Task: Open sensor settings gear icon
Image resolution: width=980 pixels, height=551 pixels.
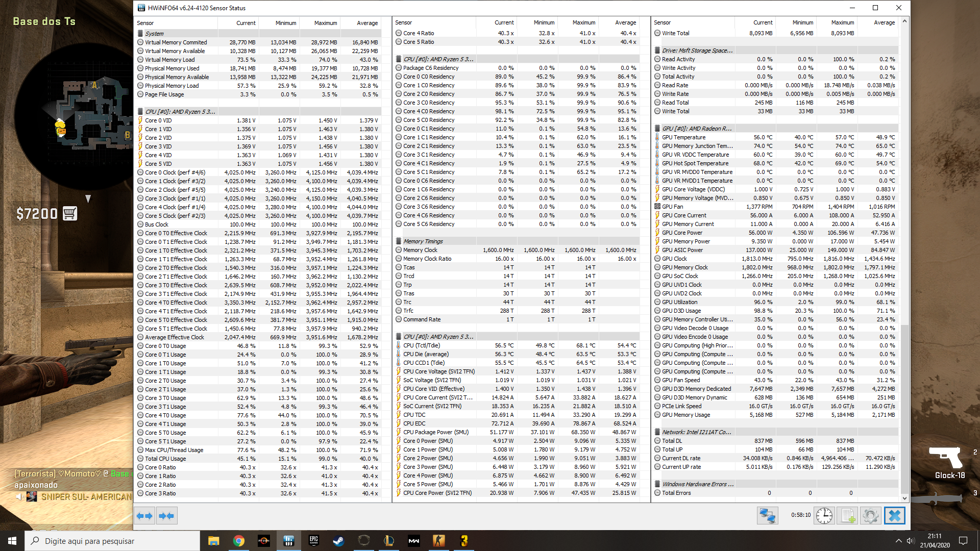Action: pos(871,516)
